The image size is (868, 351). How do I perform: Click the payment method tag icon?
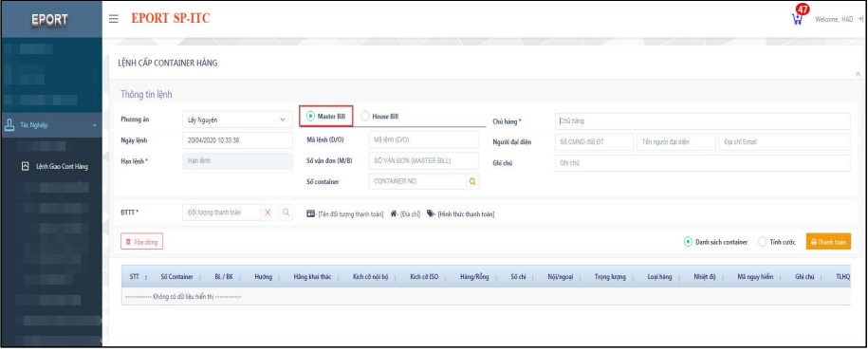(x=431, y=213)
